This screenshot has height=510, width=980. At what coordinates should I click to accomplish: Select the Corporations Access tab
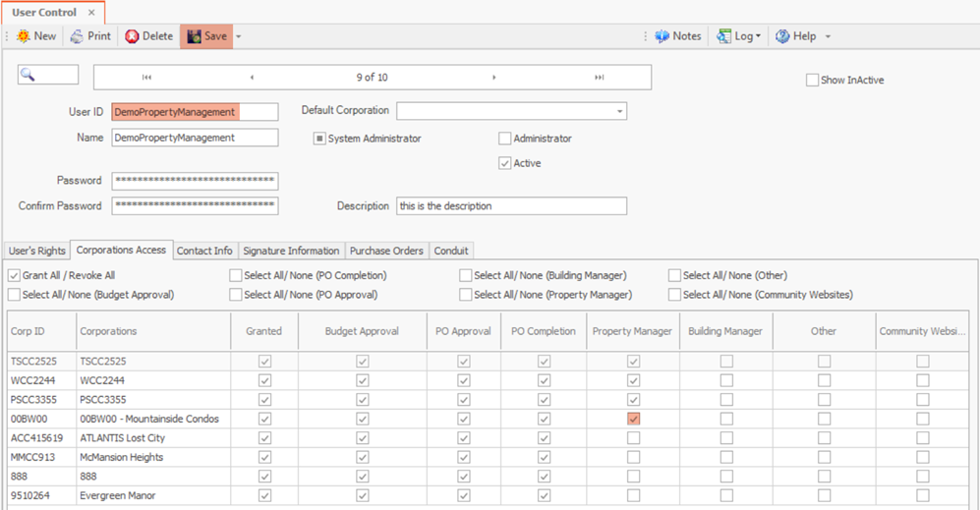coord(121,250)
